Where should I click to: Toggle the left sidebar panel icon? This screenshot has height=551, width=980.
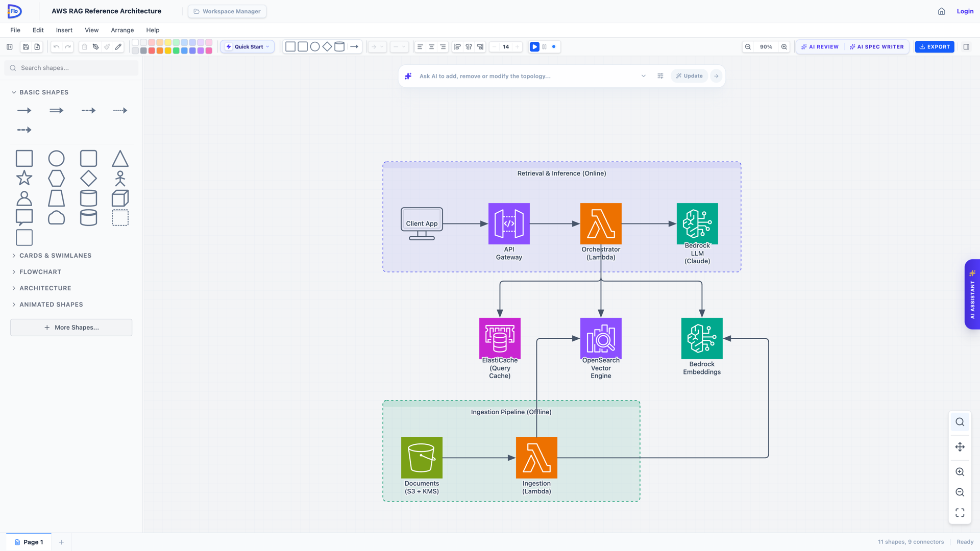10,46
